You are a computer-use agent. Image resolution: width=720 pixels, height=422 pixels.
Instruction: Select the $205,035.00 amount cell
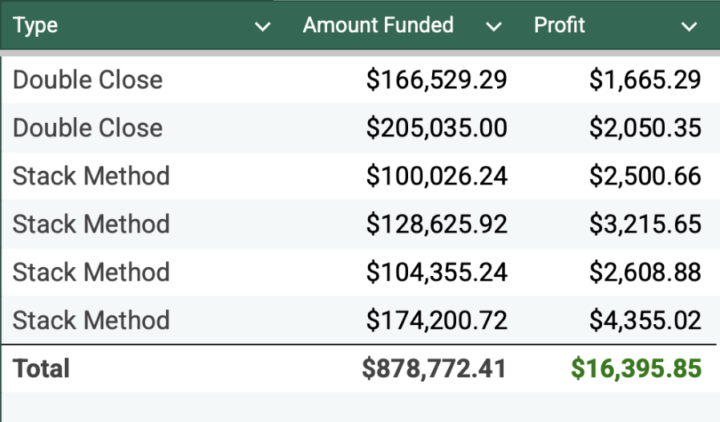click(437, 128)
